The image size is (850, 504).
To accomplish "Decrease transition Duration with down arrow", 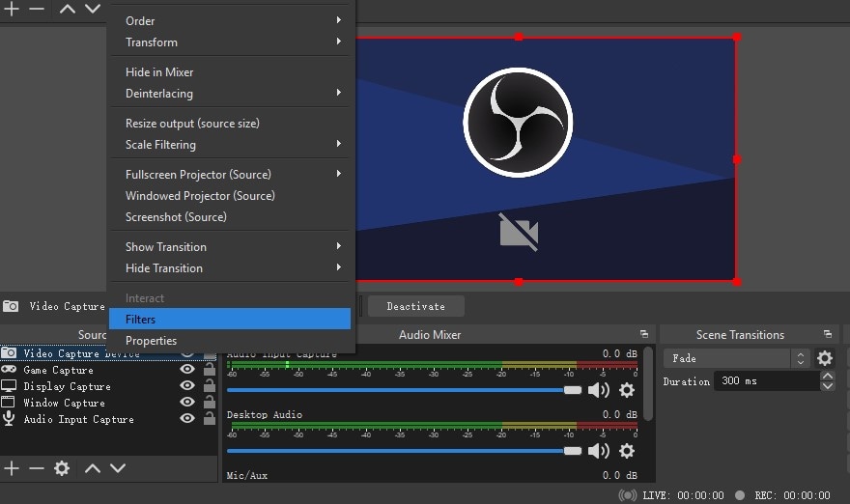I will [x=827, y=386].
